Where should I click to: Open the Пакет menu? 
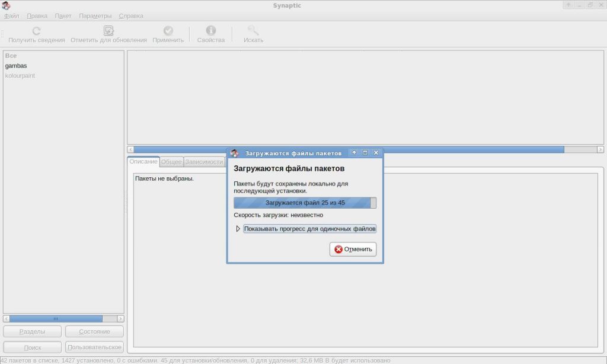click(63, 16)
